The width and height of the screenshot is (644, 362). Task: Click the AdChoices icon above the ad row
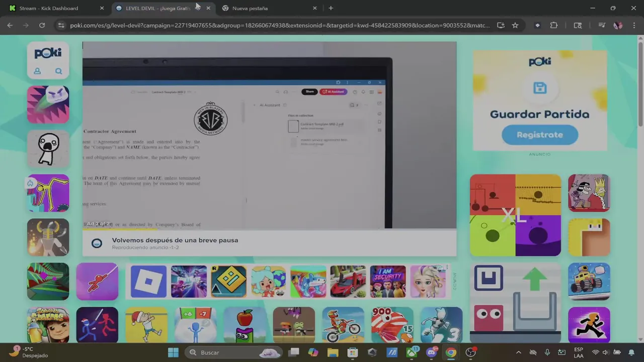440,268
